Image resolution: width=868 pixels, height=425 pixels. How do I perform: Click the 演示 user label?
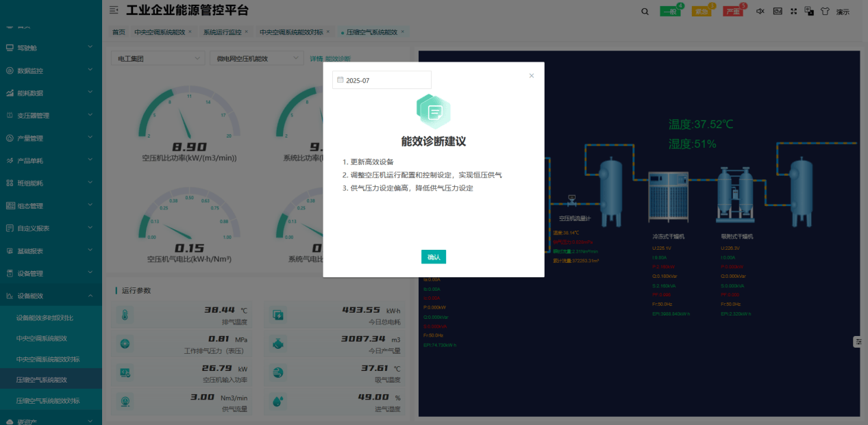(843, 12)
